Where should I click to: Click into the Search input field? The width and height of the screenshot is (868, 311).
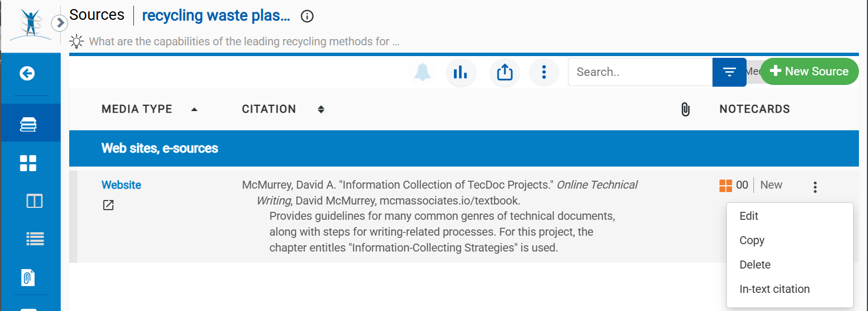[x=639, y=72]
